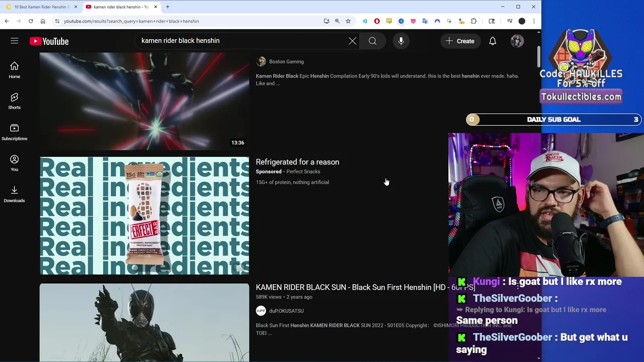Open browser home page
The height and width of the screenshot is (362, 644).
43,21
